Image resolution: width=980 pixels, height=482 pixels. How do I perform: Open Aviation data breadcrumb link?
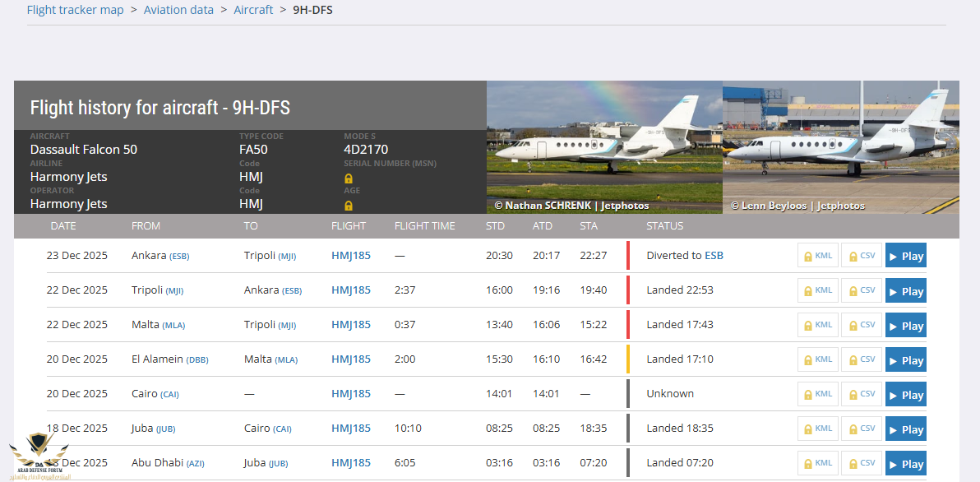click(178, 10)
